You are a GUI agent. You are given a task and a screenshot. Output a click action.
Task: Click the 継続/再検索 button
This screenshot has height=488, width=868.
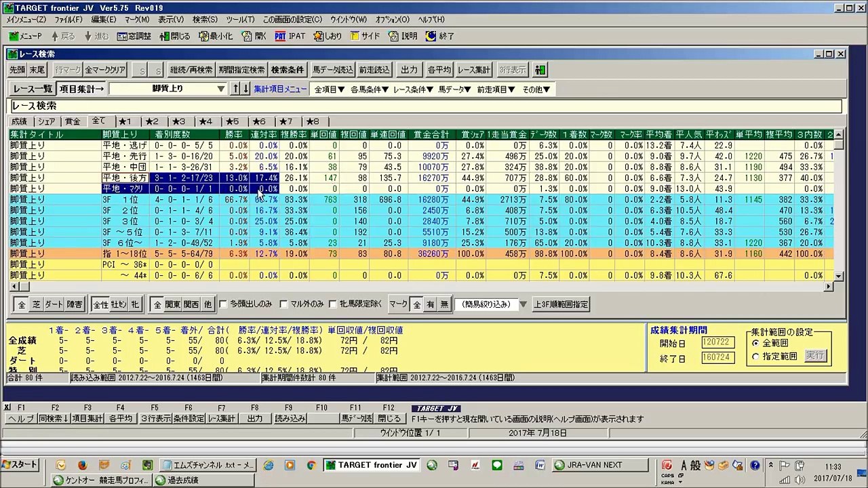[x=191, y=70]
